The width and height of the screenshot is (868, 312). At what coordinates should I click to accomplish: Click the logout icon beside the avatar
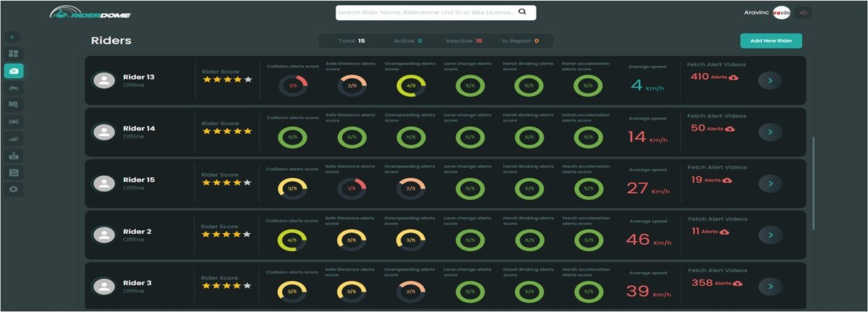tap(803, 13)
